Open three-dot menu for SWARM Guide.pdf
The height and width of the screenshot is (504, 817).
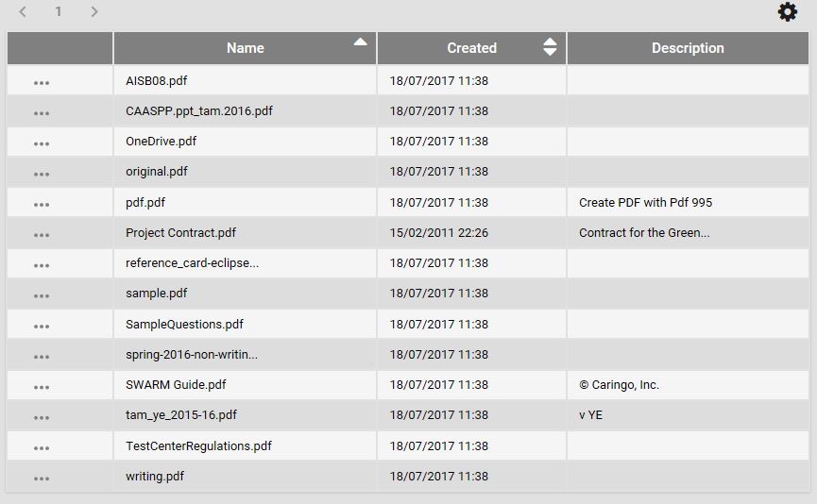(x=42, y=387)
